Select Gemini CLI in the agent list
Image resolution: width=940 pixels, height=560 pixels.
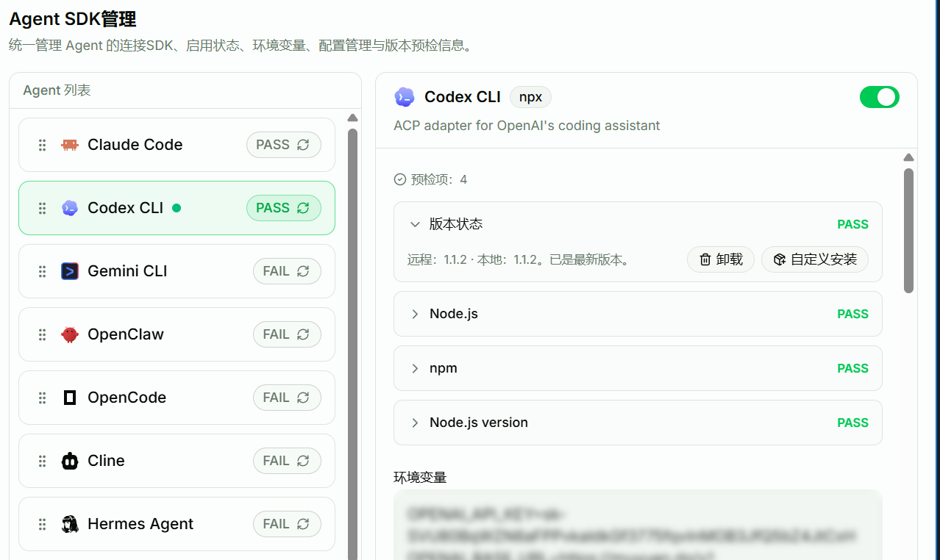click(177, 271)
